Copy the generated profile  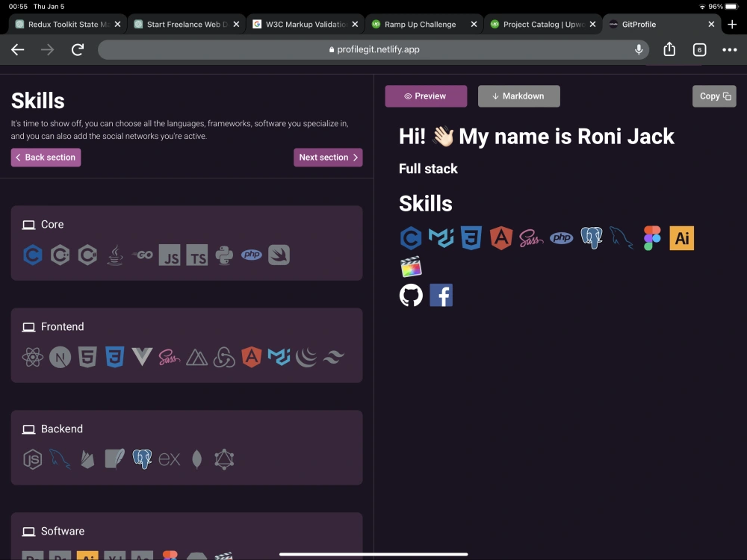point(714,96)
